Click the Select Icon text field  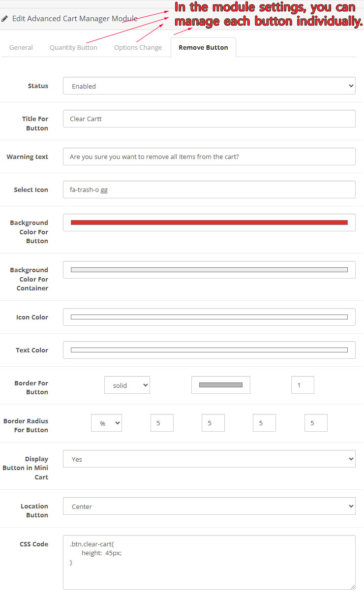(209, 190)
